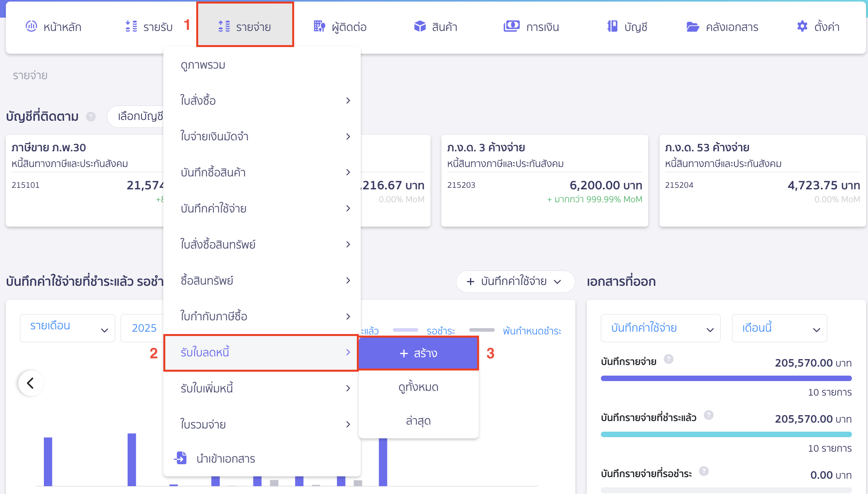Open the รายเดือน period dropdown

(x=67, y=328)
